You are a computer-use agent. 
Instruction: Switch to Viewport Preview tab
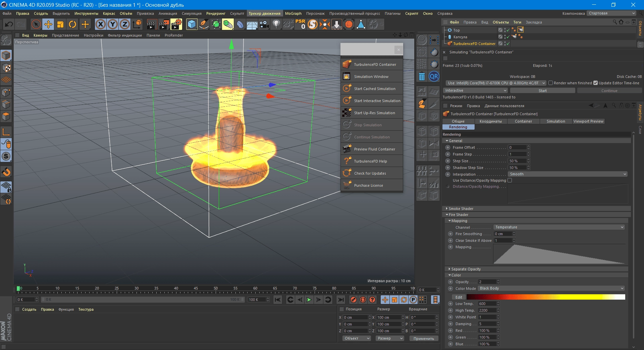[x=588, y=121]
